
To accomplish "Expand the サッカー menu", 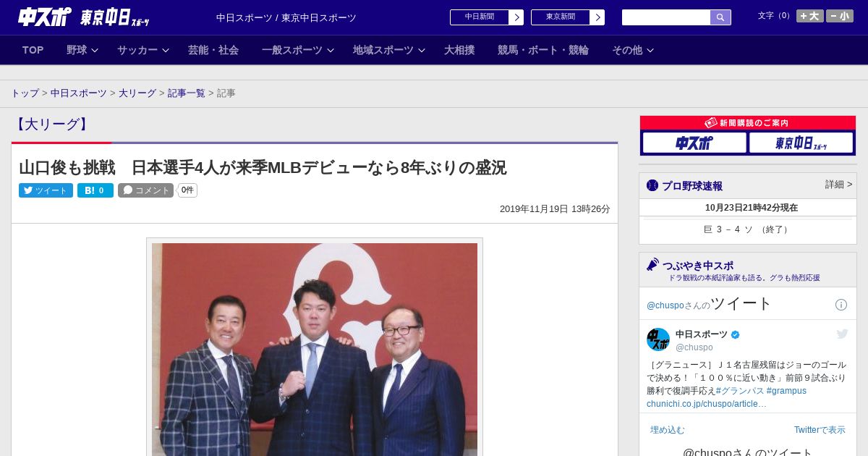I will 143,50.
